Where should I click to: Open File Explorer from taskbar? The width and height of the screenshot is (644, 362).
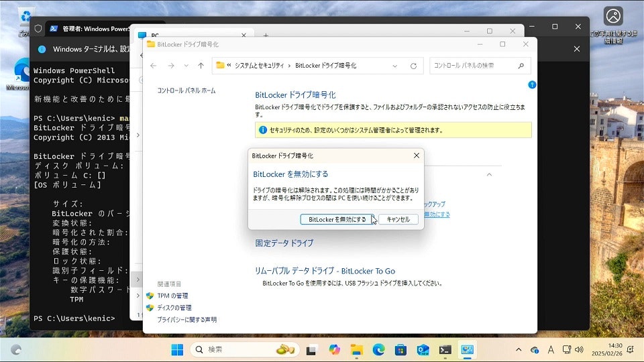tap(356, 350)
